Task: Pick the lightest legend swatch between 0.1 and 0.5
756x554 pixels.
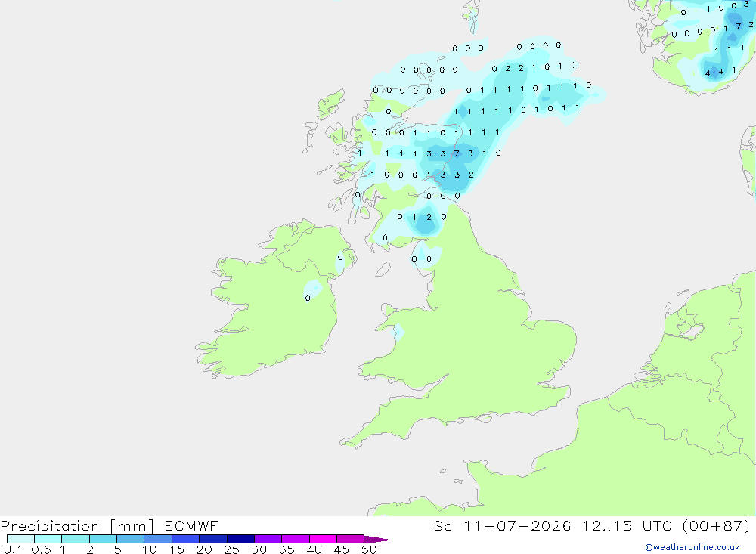Action: pyautogui.click(x=20, y=539)
